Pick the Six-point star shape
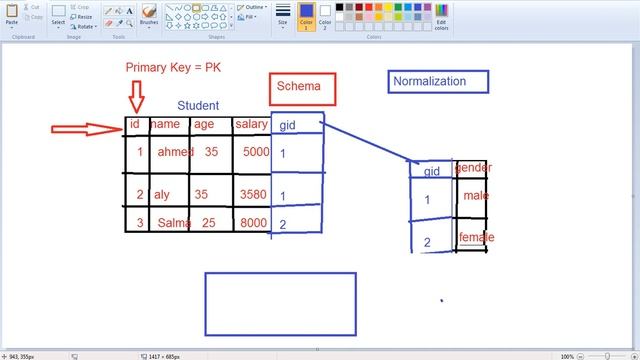The image size is (640, 360). [196, 26]
